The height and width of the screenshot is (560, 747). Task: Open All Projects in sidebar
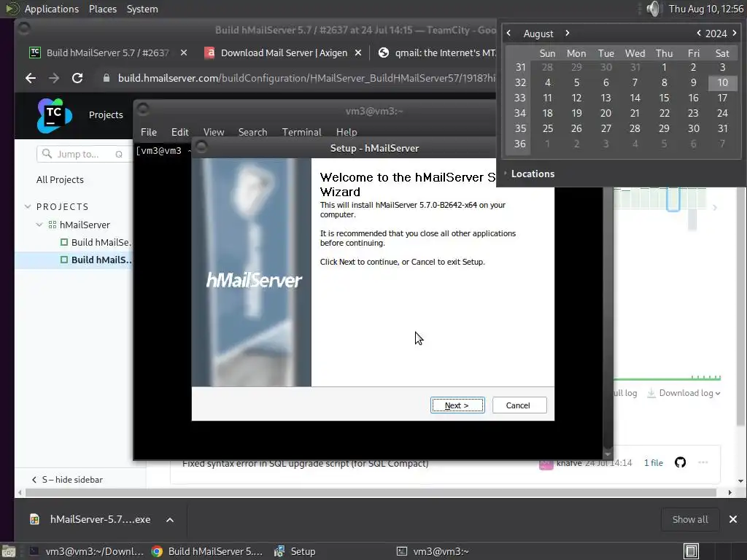point(60,179)
